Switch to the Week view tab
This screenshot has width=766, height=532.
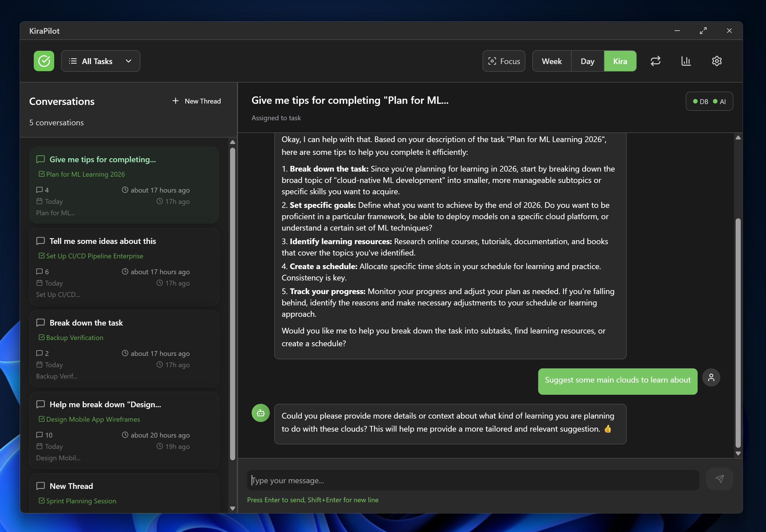click(552, 61)
